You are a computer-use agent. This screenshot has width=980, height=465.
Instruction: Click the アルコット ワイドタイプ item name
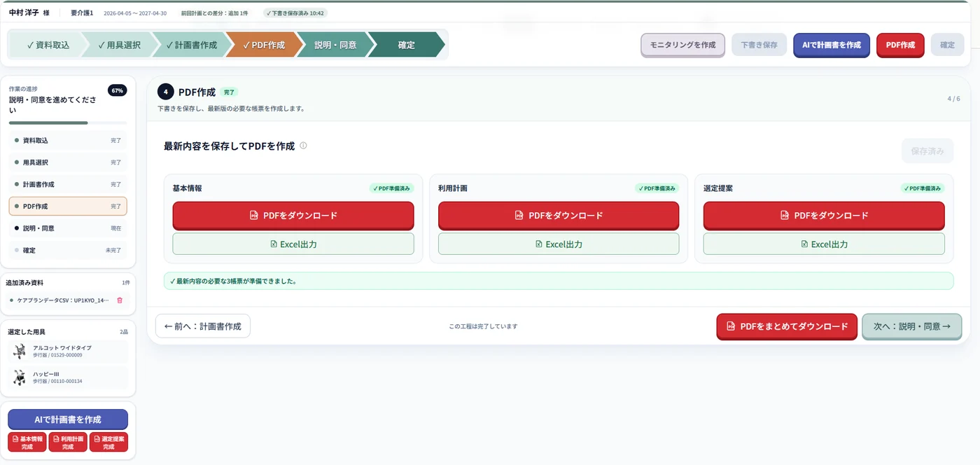point(62,347)
